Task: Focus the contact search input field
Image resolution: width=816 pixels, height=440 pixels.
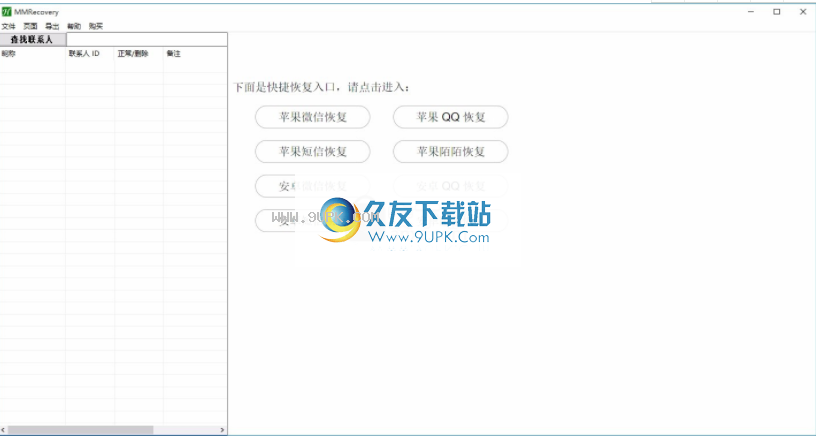Action: (x=147, y=40)
